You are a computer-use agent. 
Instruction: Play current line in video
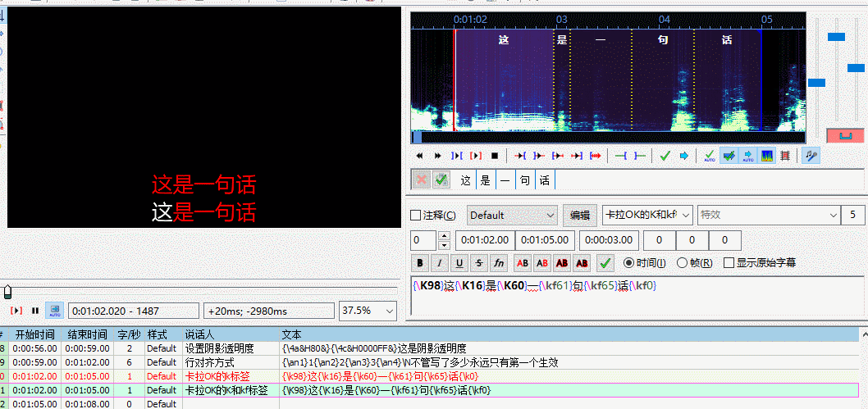[x=16, y=311]
